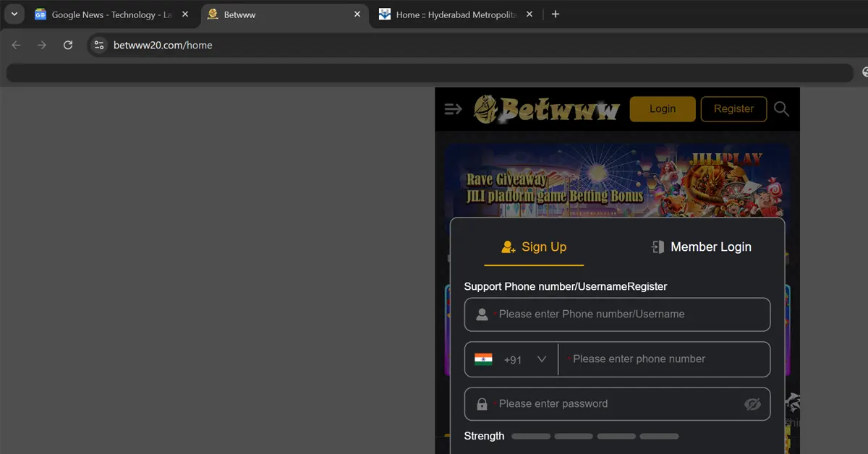This screenshot has height=454, width=868.
Task: Click the yellow Login button
Action: 663,109
